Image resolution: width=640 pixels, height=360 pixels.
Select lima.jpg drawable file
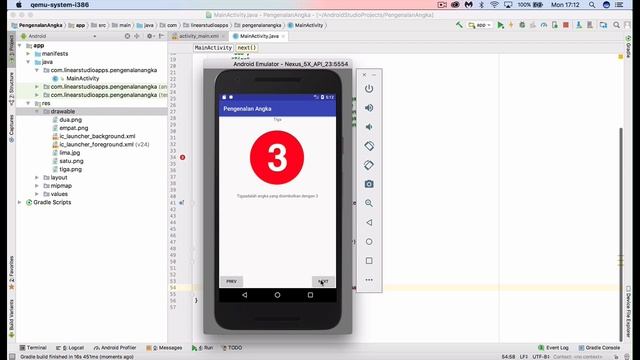click(69, 153)
